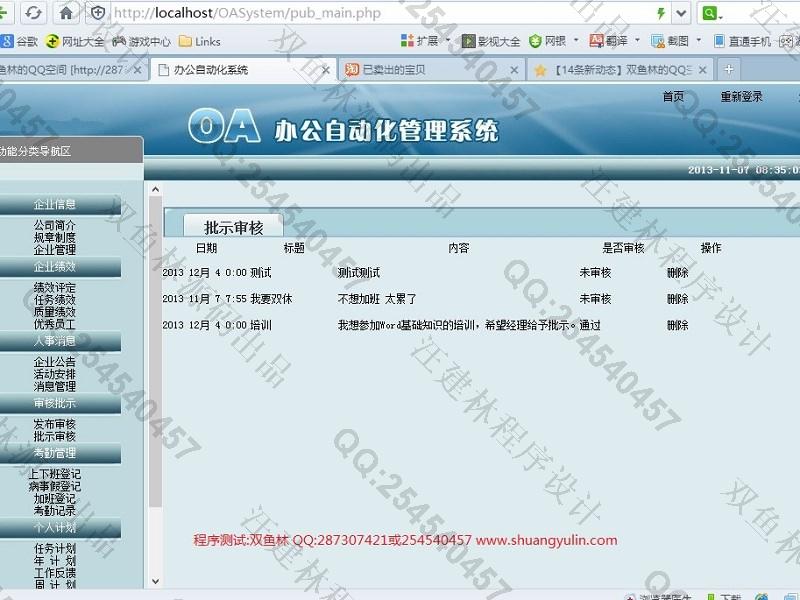Expand the 翻译 dropdown arrow
The width and height of the screenshot is (800, 600).
(x=637, y=40)
